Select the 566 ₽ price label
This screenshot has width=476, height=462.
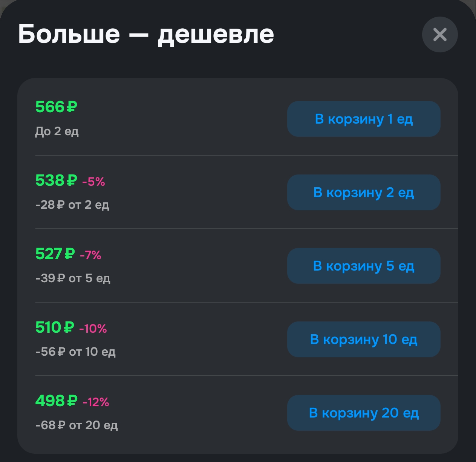pos(55,107)
